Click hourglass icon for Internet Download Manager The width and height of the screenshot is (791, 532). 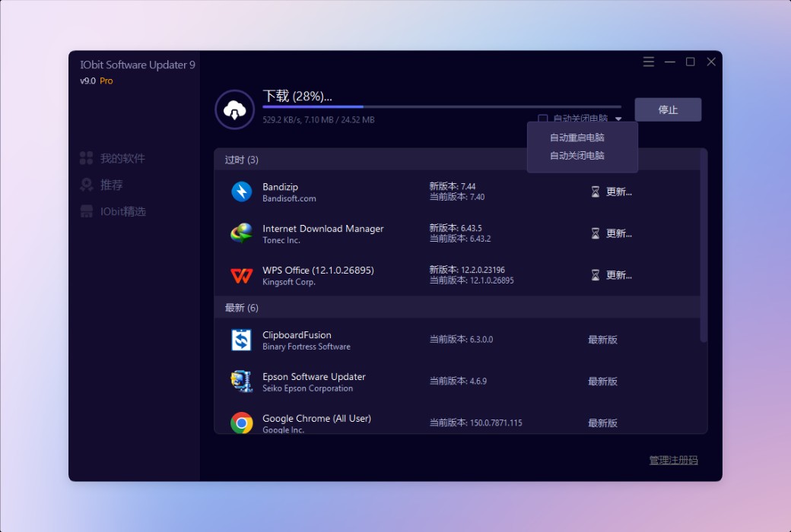pos(596,233)
